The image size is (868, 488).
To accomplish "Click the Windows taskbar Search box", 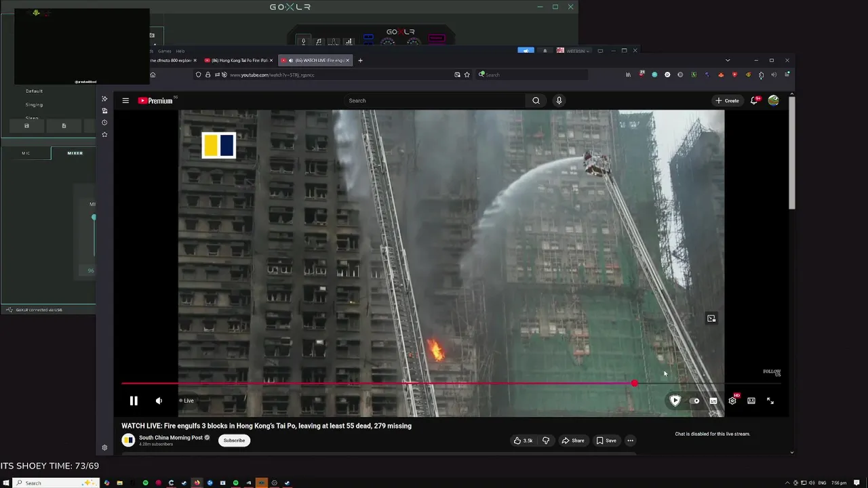I will [x=56, y=483].
